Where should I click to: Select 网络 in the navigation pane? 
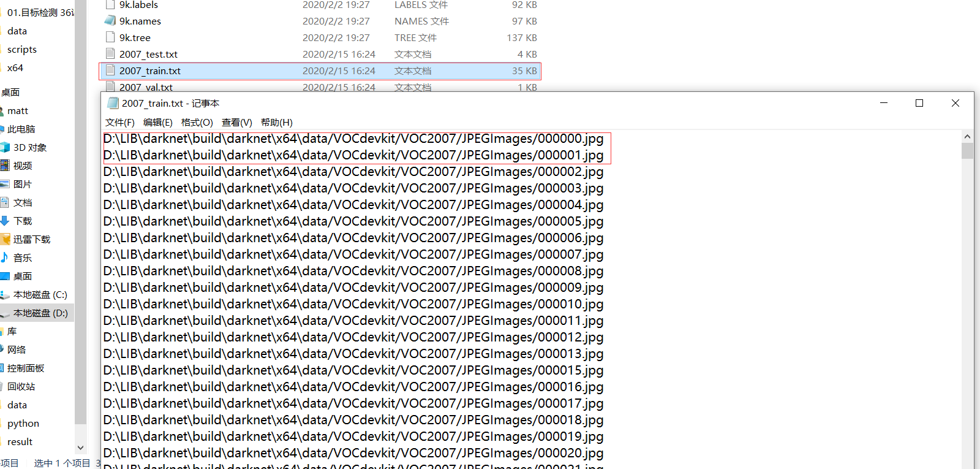[x=17, y=349]
